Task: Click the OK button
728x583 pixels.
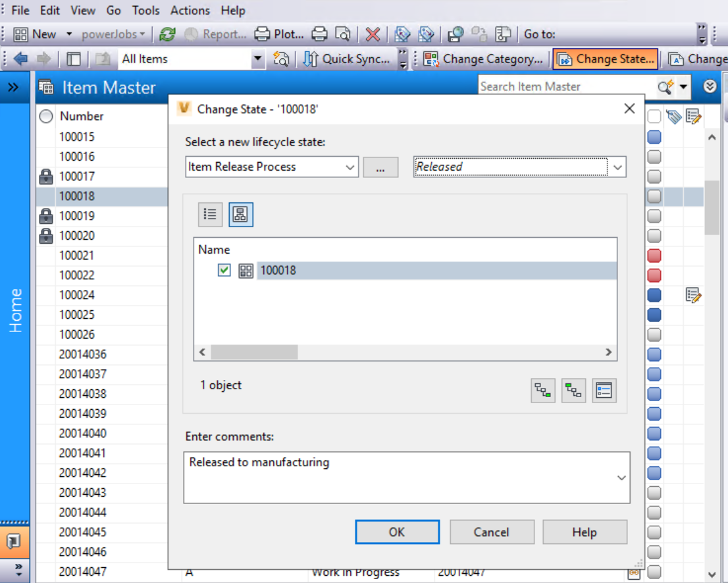Action: pos(397,532)
